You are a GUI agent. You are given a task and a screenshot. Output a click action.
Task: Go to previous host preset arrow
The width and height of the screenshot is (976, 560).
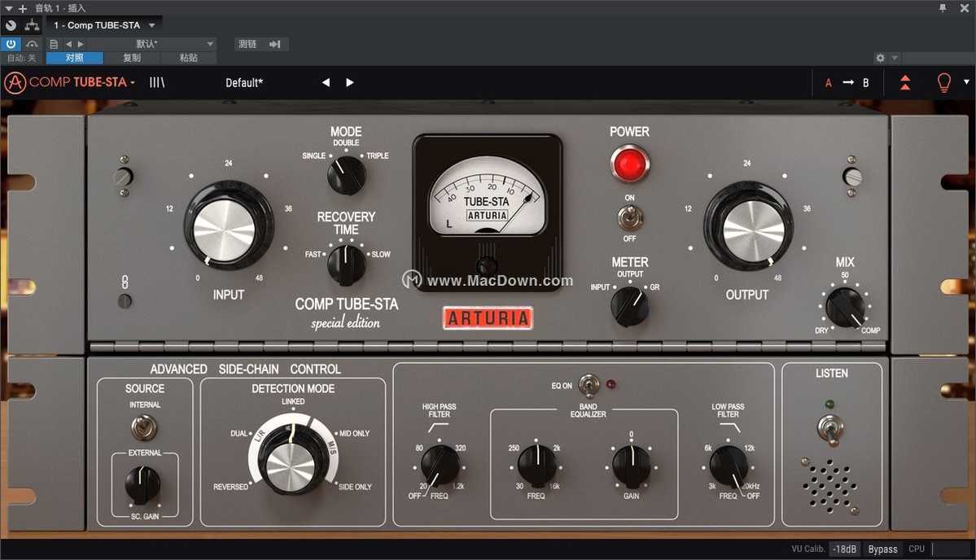pos(68,44)
